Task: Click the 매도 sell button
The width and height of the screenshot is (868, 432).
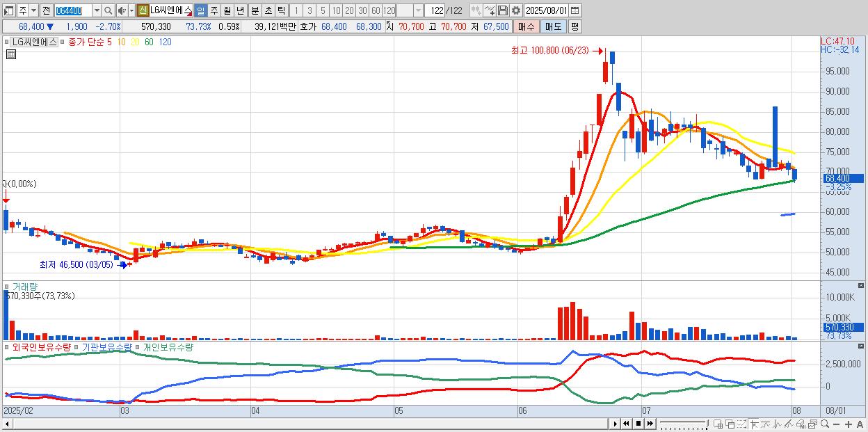Action: (x=553, y=26)
